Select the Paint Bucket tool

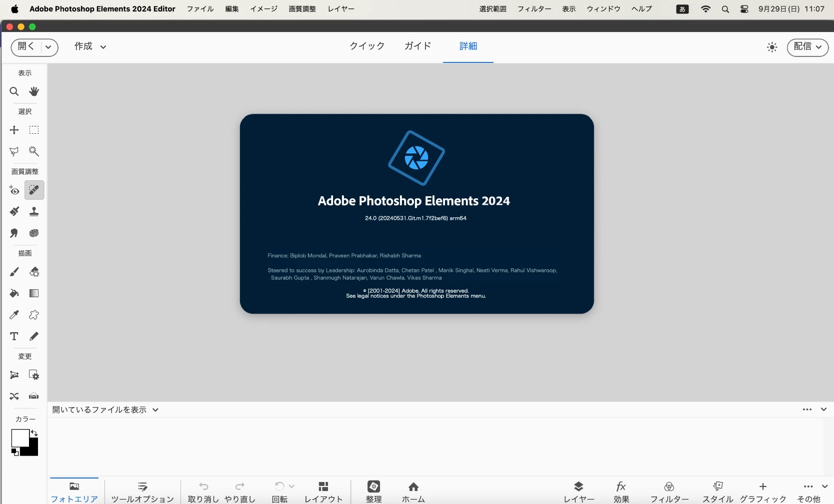14,293
